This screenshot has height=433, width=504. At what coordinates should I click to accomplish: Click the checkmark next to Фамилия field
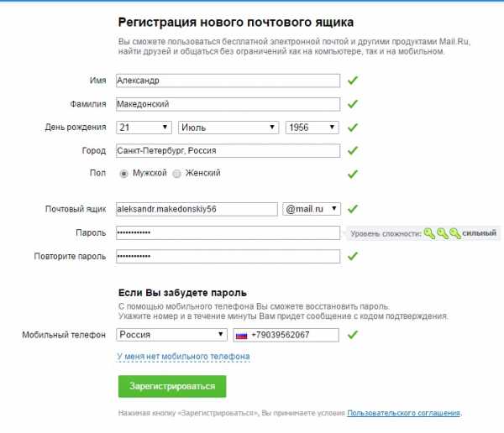pos(353,104)
